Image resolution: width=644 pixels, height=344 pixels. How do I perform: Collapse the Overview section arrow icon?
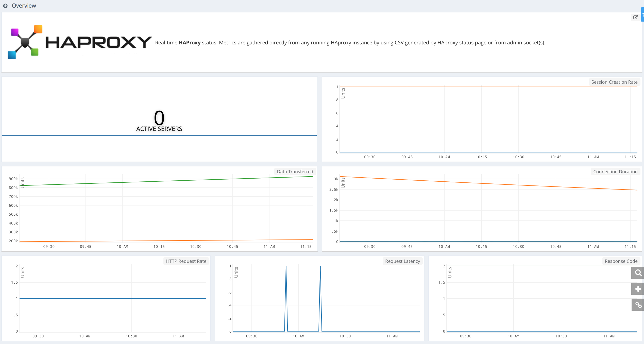point(5,6)
